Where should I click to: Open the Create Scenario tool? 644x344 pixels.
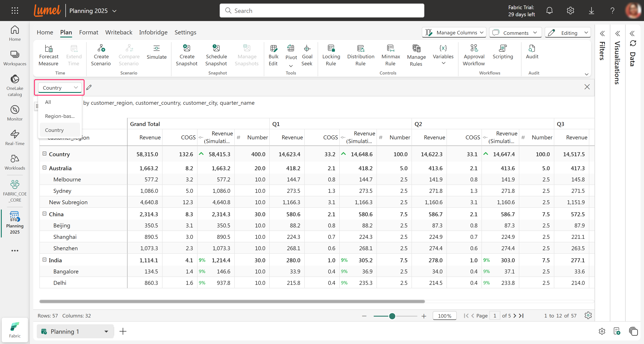click(101, 48)
